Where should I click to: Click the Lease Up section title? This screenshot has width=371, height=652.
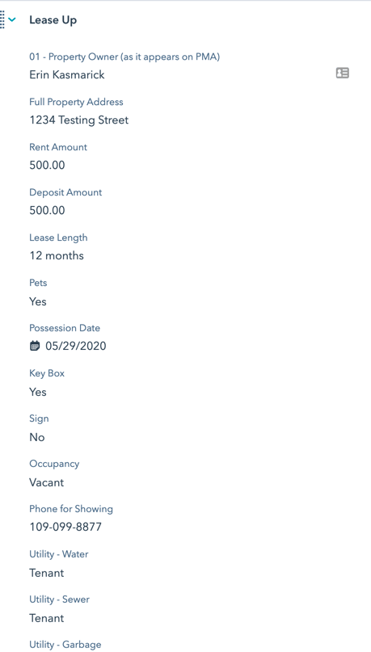pyautogui.click(x=53, y=20)
